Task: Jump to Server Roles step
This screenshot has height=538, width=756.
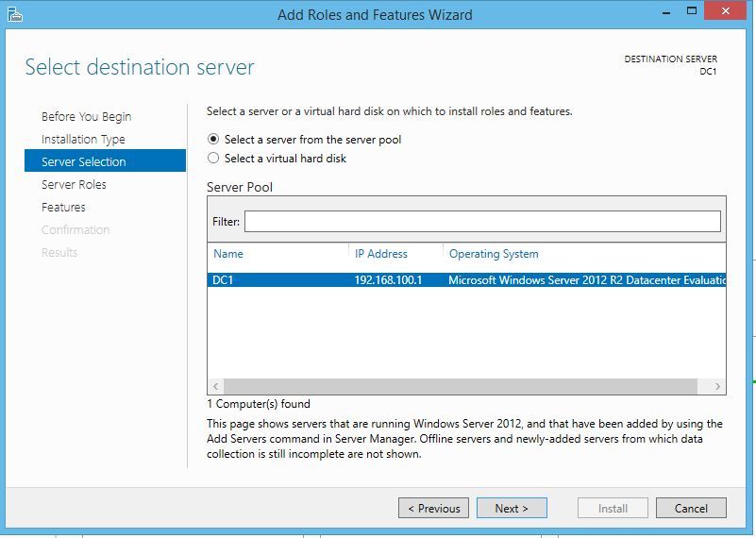Action: 74,185
